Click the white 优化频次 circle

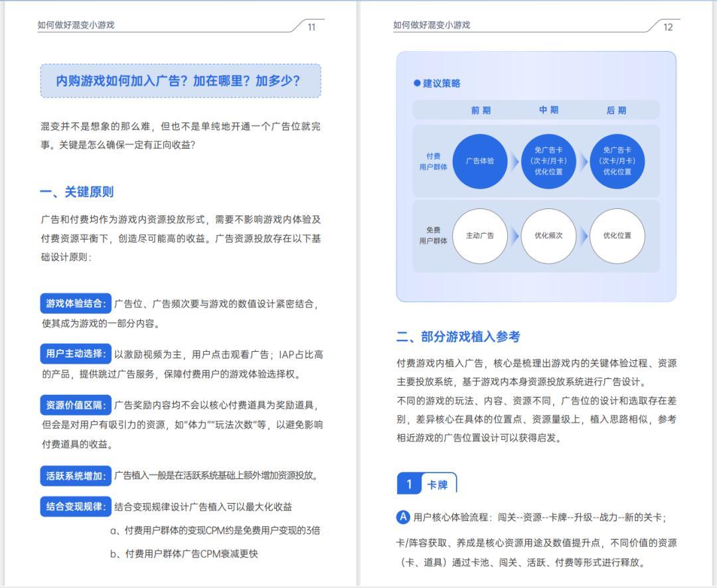(548, 236)
